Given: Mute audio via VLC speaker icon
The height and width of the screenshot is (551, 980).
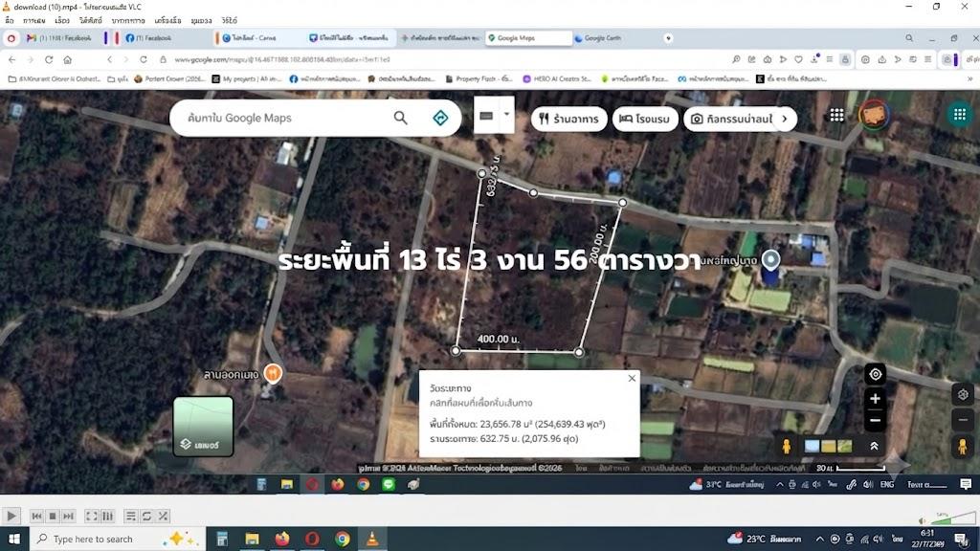Looking at the screenshot, I should 923,519.
